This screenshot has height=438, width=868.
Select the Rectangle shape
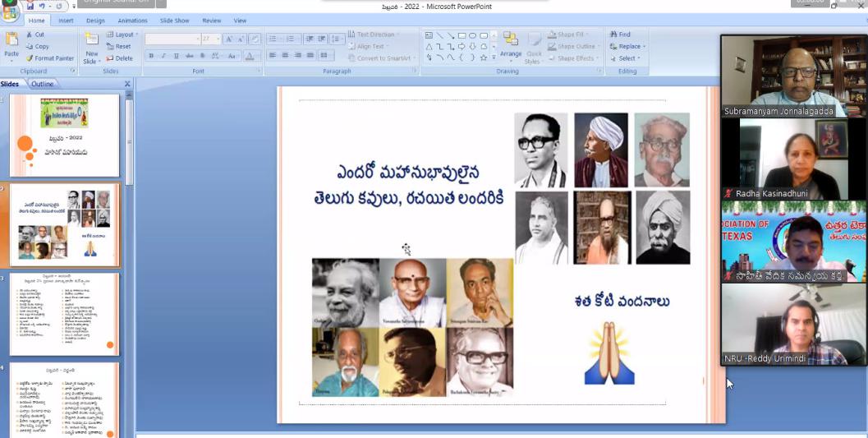[x=462, y=35]
